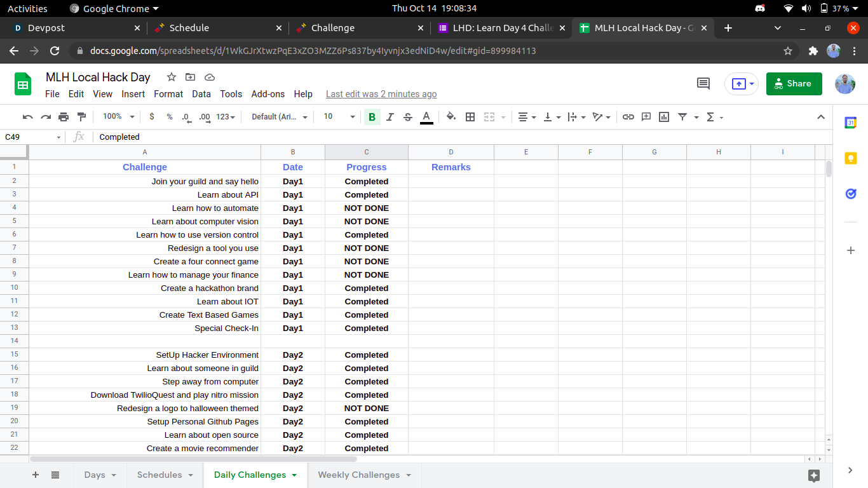Open Google Keep side panel

click(851, 158)
